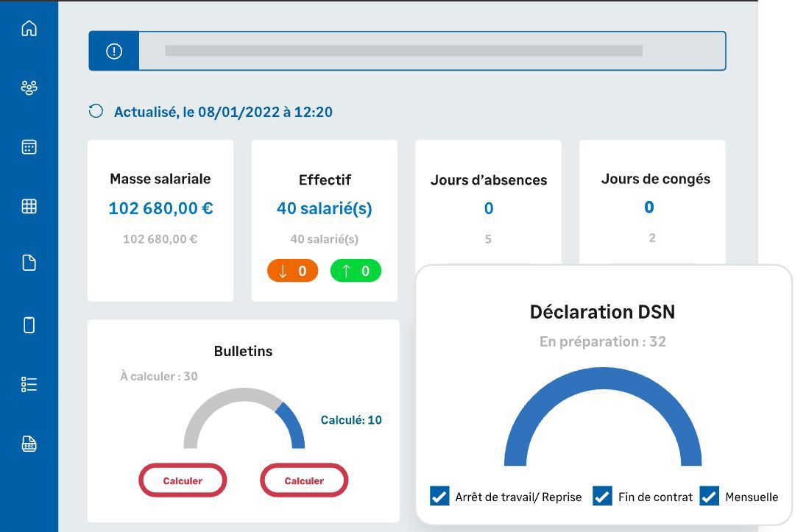Open the checklist icon in sidebar
The width and height of the screenshot is (795, 532).
[29, 384]
